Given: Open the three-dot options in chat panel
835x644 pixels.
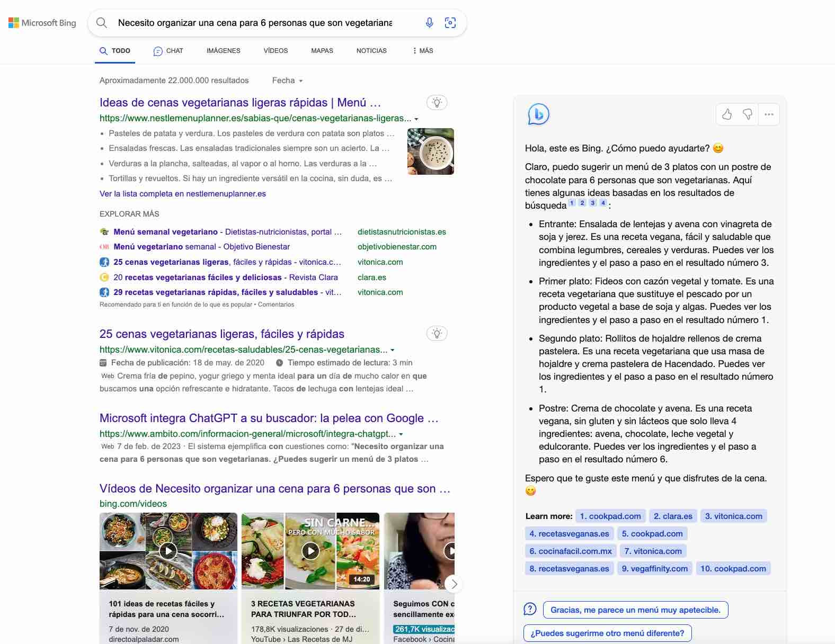Looking at the screenshot, I should [x=769, y=114].
